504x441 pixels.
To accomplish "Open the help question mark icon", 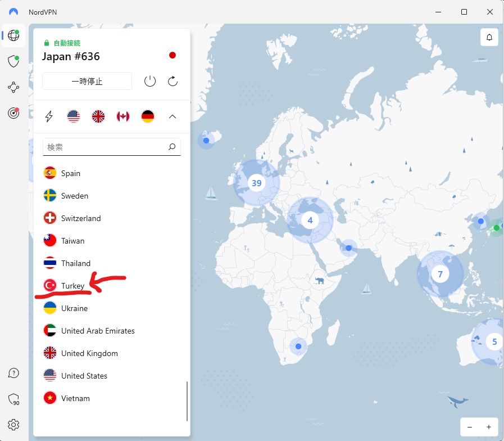I will [13, 373].
